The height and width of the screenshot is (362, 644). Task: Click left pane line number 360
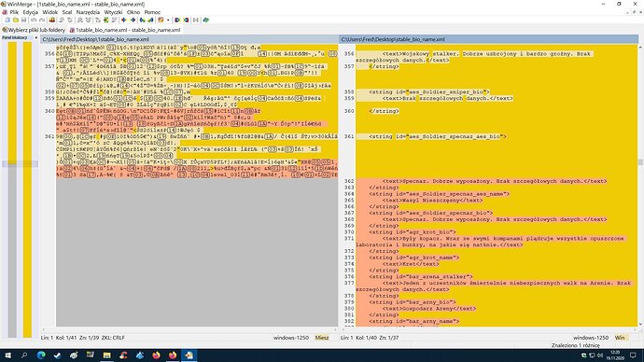pyautogui.click(x=49, y=111)
